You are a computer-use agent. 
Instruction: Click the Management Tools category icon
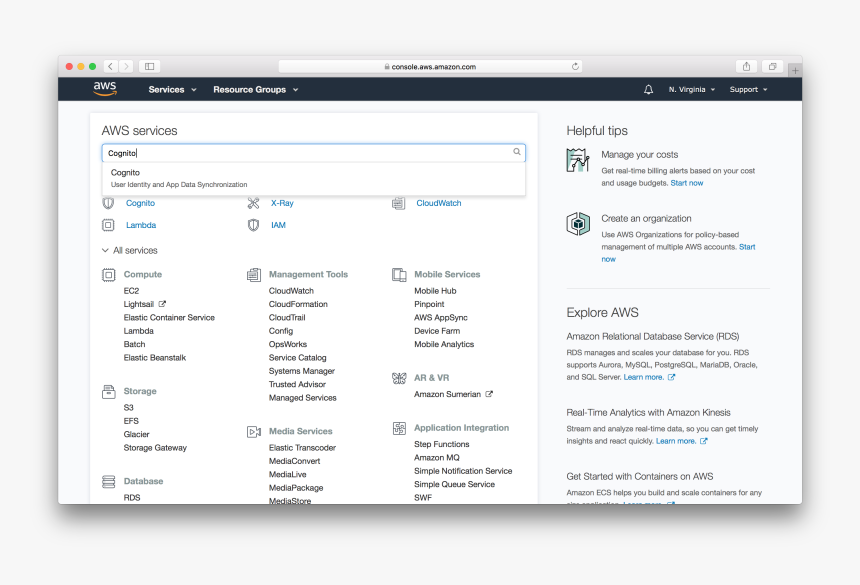click(254, 275)
